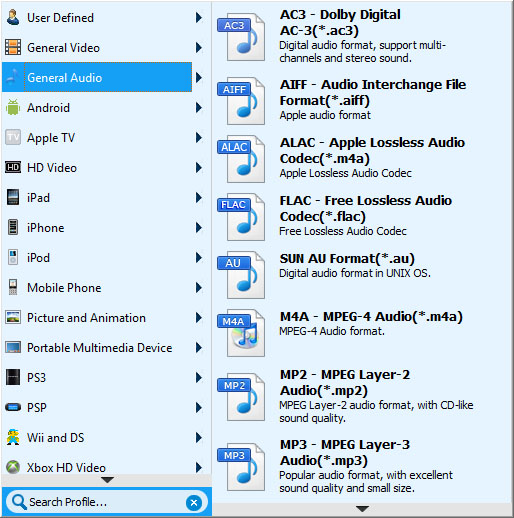
Task: Expand the Xbox HD Video submenu arrow
Action: point(199,467)
